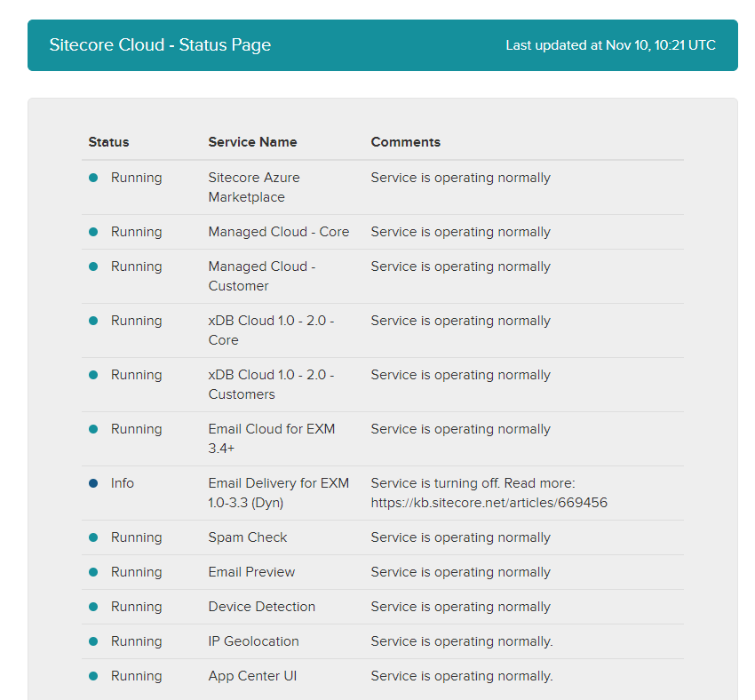Click comment for xDB Cloud - Core row

[x=460, y=321]
